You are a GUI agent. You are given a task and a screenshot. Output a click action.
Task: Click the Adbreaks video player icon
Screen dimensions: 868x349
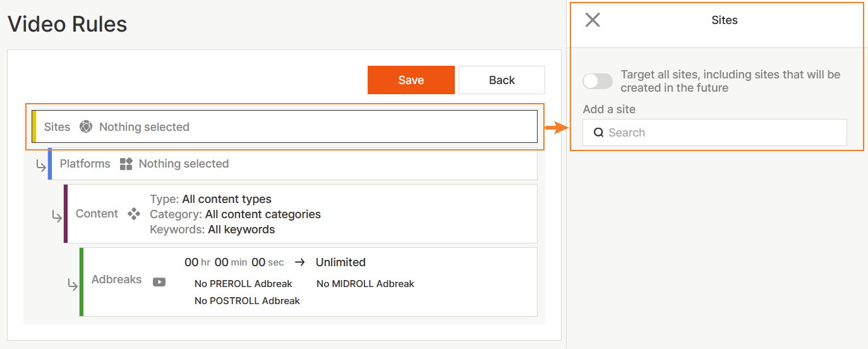[x=159, y=282]
